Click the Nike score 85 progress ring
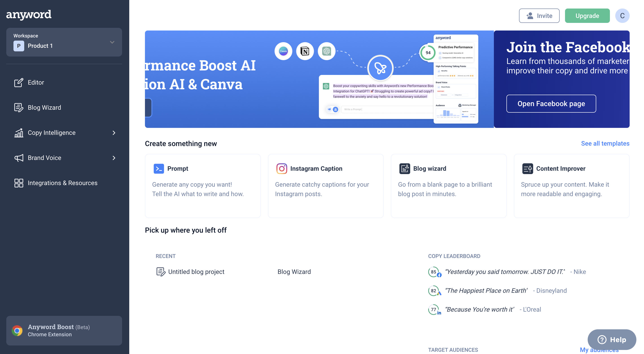Image resolution: width=644 pixels, height=354 pixels. pyautogui.click(x=434, y=272)
